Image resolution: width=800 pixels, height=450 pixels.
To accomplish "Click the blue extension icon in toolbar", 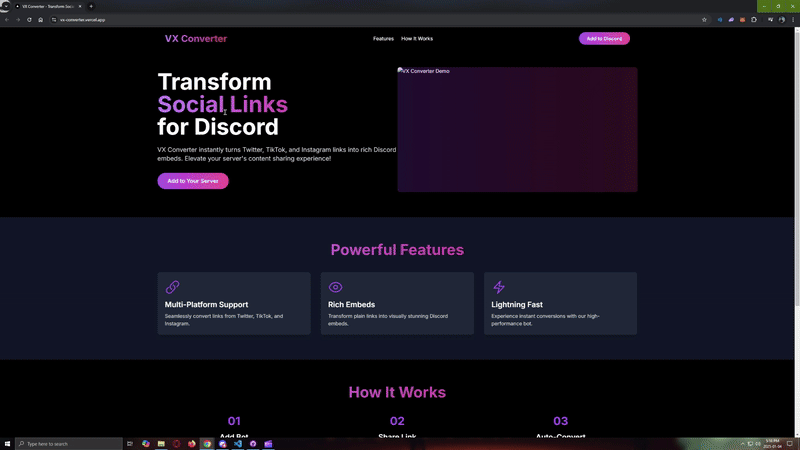I will click(720, 20).
